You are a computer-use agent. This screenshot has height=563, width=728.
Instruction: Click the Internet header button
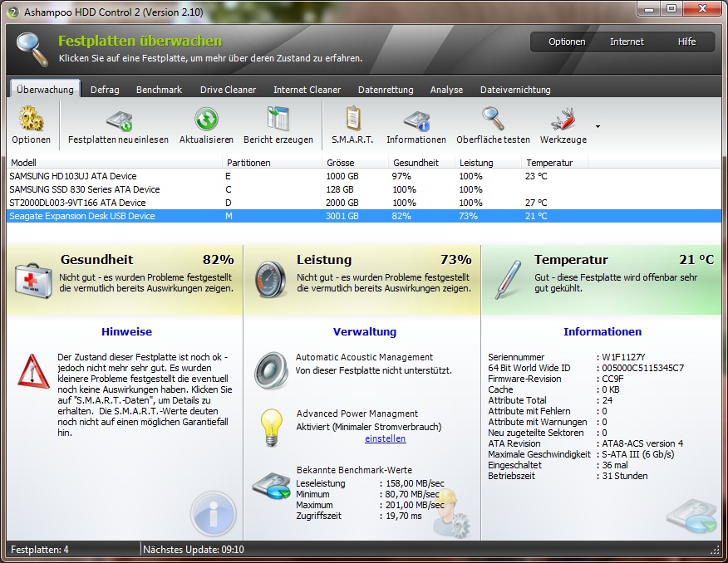pyautogui.click(x=627, y=42)
